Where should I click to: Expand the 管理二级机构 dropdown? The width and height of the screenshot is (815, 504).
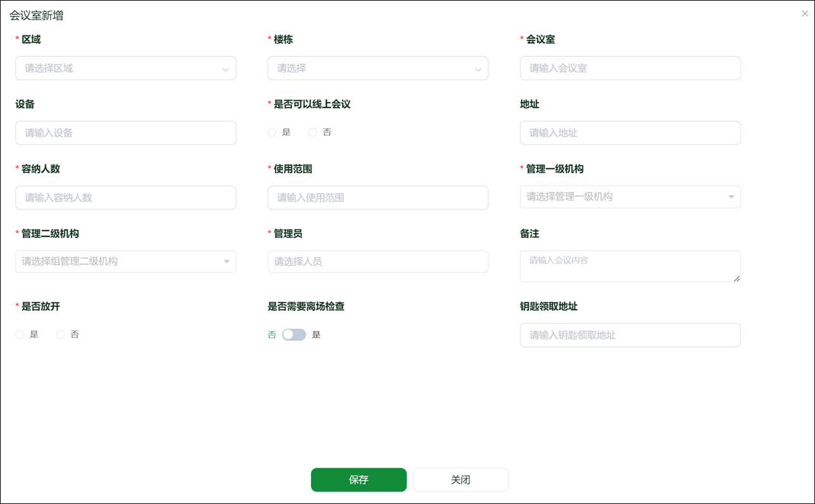125,261
